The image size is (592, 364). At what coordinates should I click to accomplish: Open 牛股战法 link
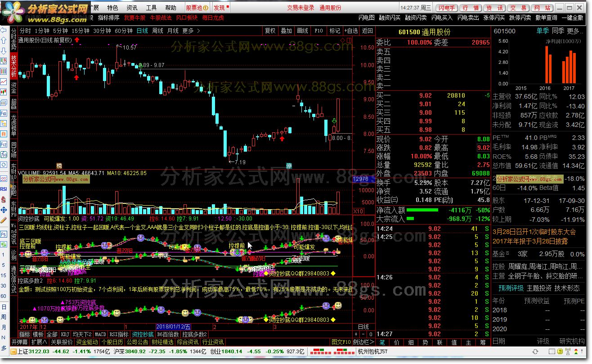(x=161, y=18)
